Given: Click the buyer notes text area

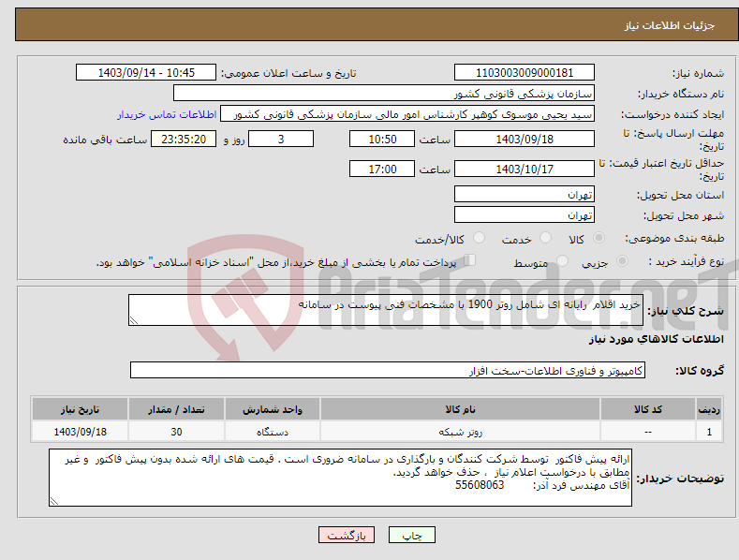Looking at the screenshot, I should click(x=340, y=478).
